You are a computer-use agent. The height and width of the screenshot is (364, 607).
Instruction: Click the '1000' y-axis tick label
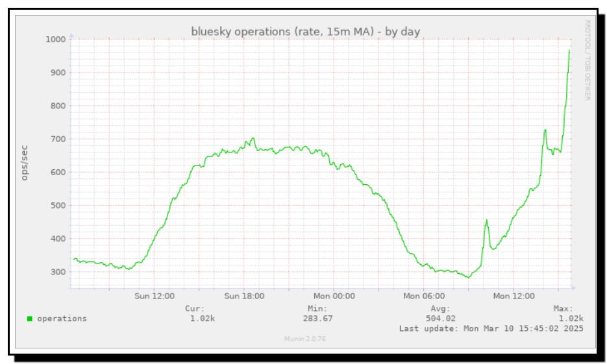click(56, 40)
